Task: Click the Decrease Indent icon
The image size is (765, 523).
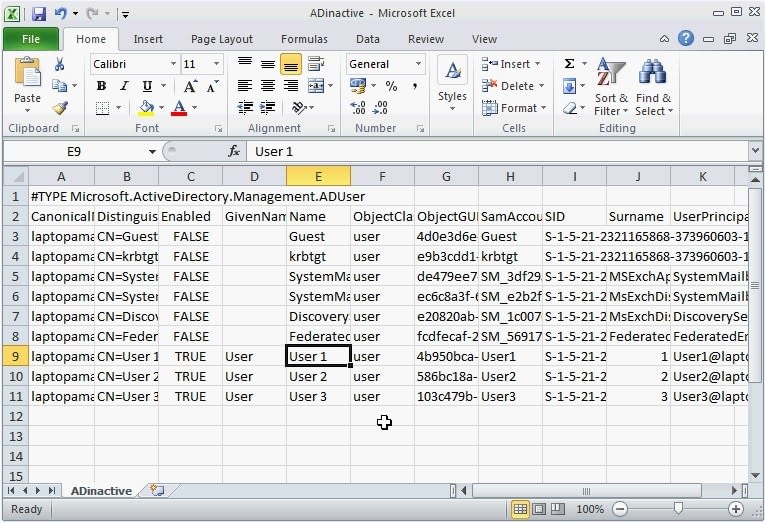Action: [245, 107]
